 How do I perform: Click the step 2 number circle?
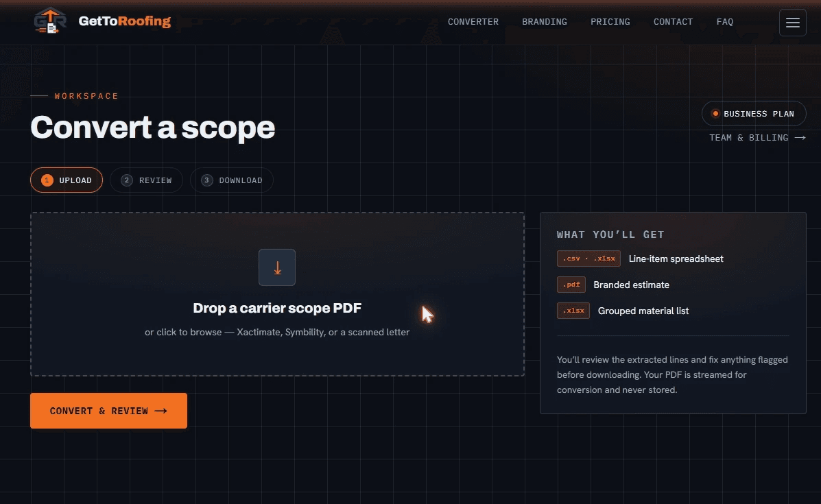tap(126, 180)
